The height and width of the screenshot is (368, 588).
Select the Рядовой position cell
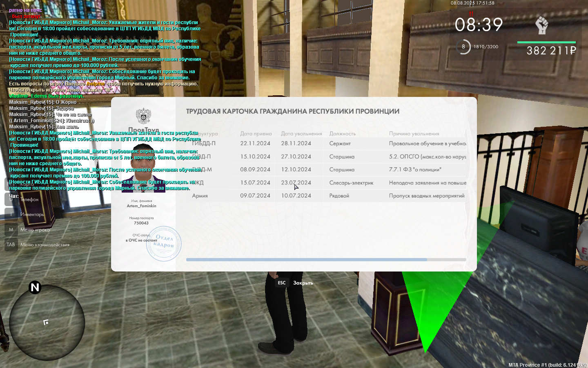339,196
